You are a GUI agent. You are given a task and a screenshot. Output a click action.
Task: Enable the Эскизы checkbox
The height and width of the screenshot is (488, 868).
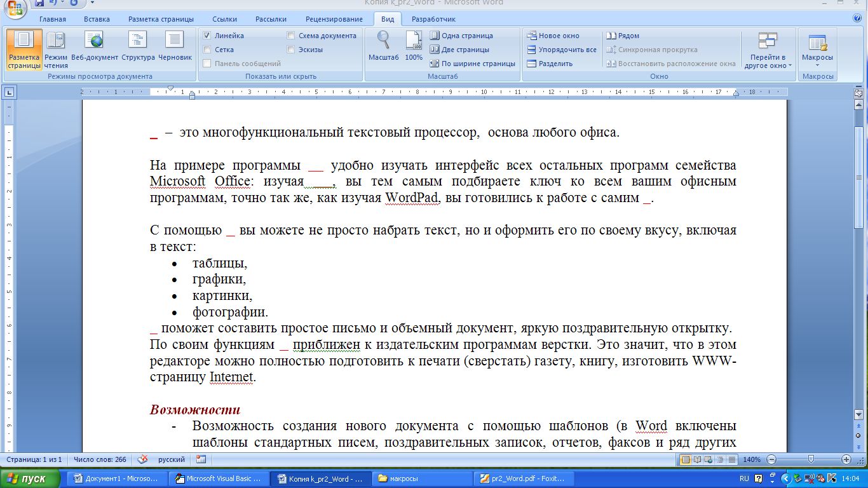point(291,50)
